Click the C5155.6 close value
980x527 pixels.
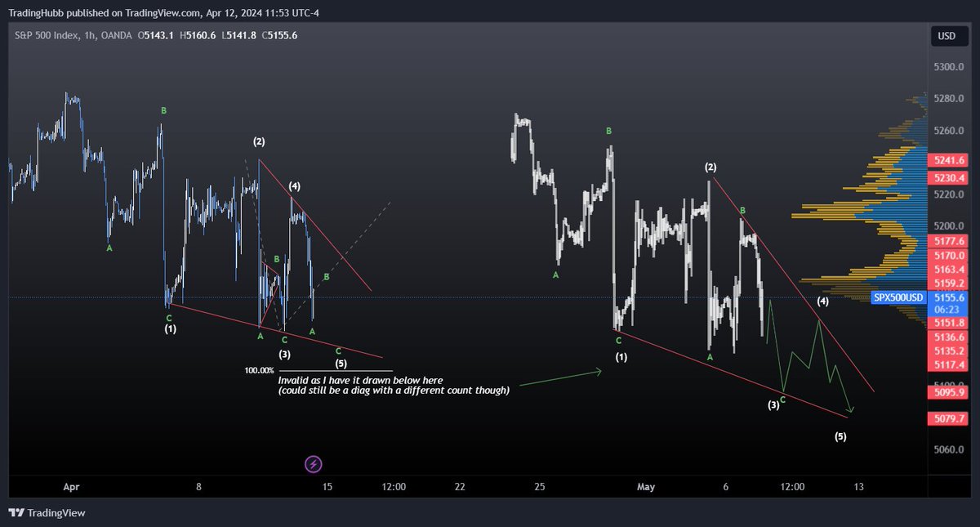click(x=279, y=36)
